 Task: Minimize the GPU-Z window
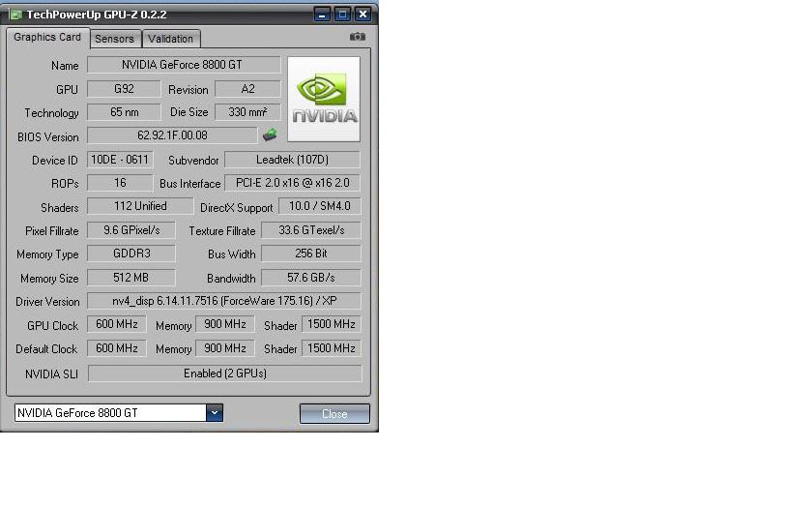[322, 15]
